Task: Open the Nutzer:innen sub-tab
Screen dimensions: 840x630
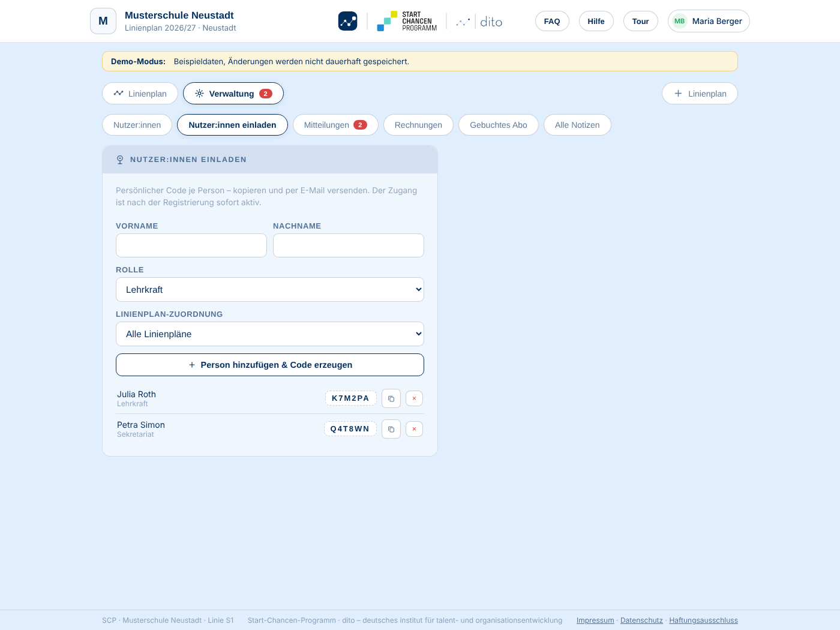Action: pyautogui.click(x=137, y=125)
